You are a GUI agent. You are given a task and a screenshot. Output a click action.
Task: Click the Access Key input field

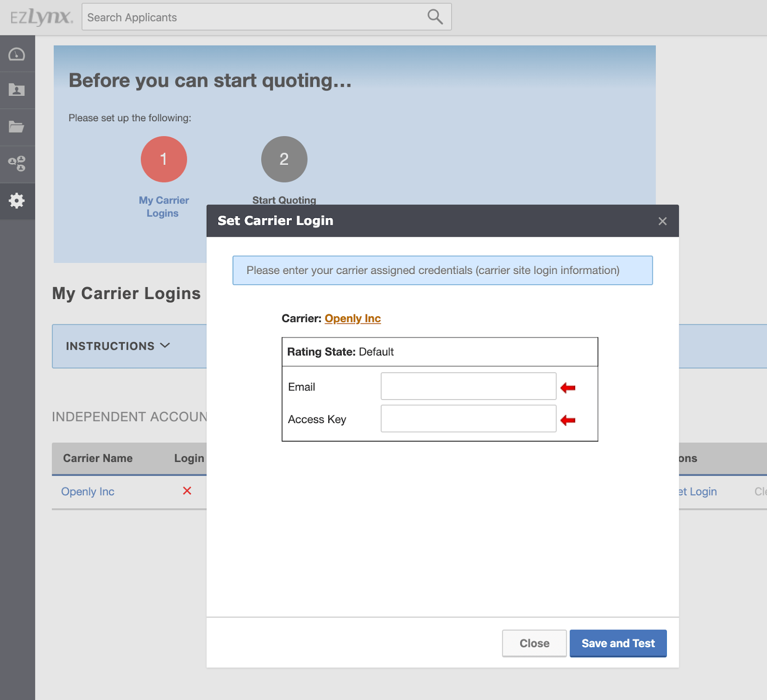click(468, 419)
